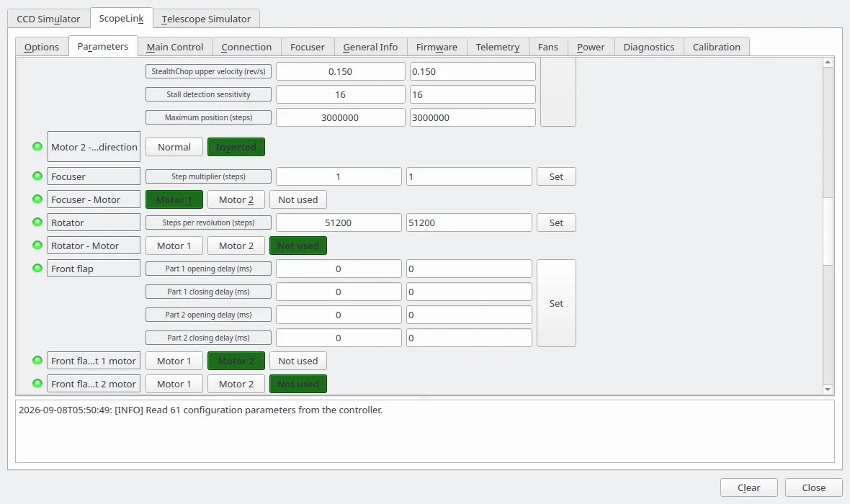Open the Options tab
Image resolution: width=850 pixels, height=504 pixels.
click(42, 47)
